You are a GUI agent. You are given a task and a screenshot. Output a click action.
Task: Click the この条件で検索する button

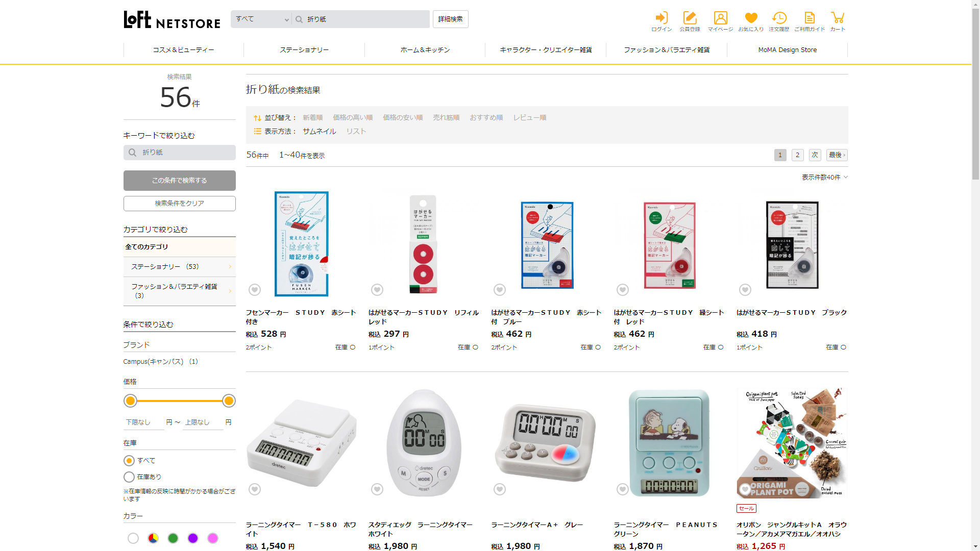click(x=180, y=181)
